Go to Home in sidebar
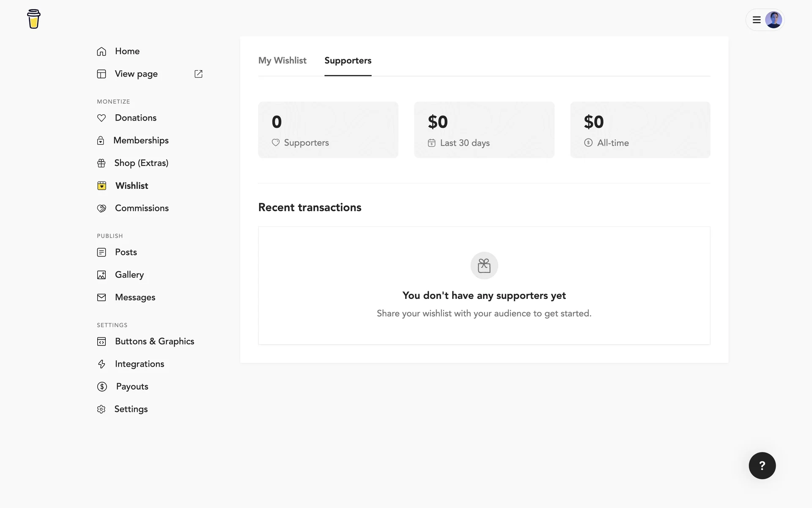Image resolution: width=812 pixels, height=508 pixels. coord(127,51)
